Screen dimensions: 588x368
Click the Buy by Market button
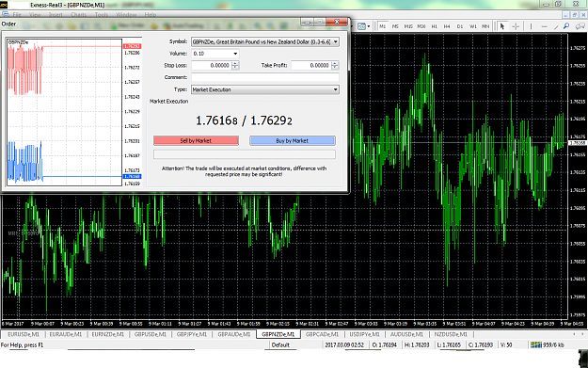[x=293, y=140]
